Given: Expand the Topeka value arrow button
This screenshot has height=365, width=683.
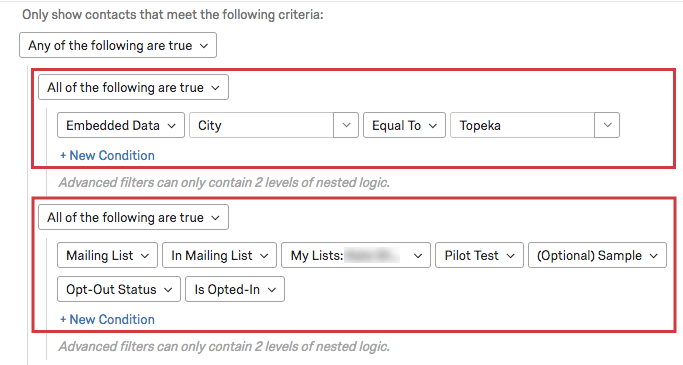Looking at the screenshot, I should [607, 125].
